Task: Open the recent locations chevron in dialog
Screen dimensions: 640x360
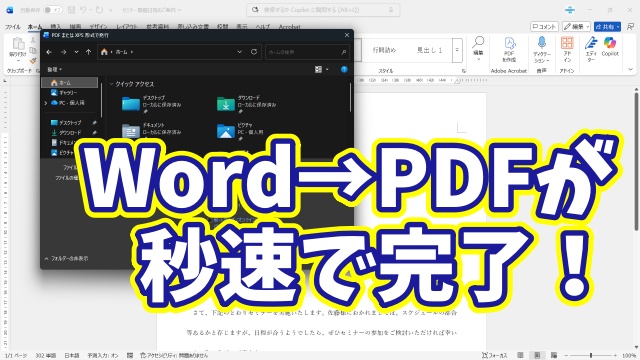Action: [x=76, y=52]
